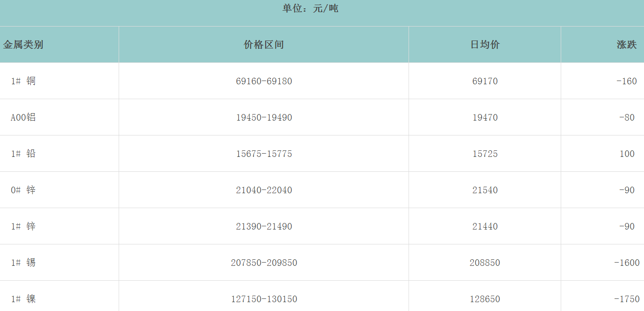Select the 日均价 column header
Image resolution: width=644 pixels, height=311 pixels.
[485, 45]
